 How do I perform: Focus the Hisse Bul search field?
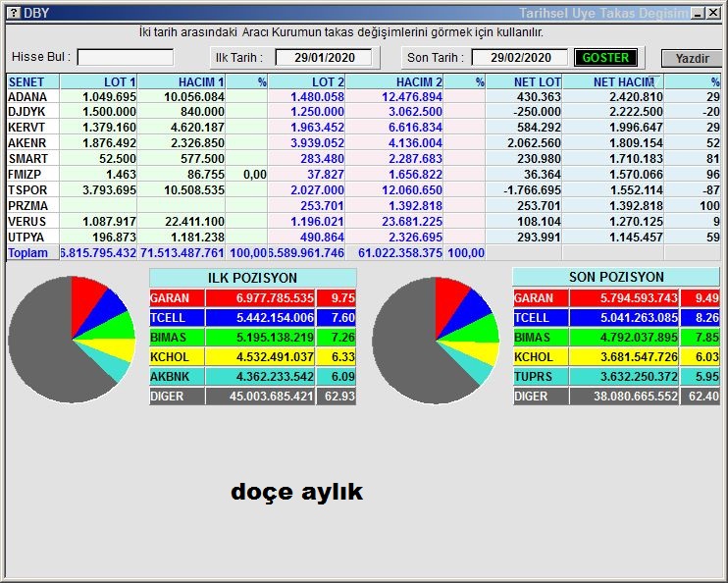pyautogui.click(x=126, y=58)
